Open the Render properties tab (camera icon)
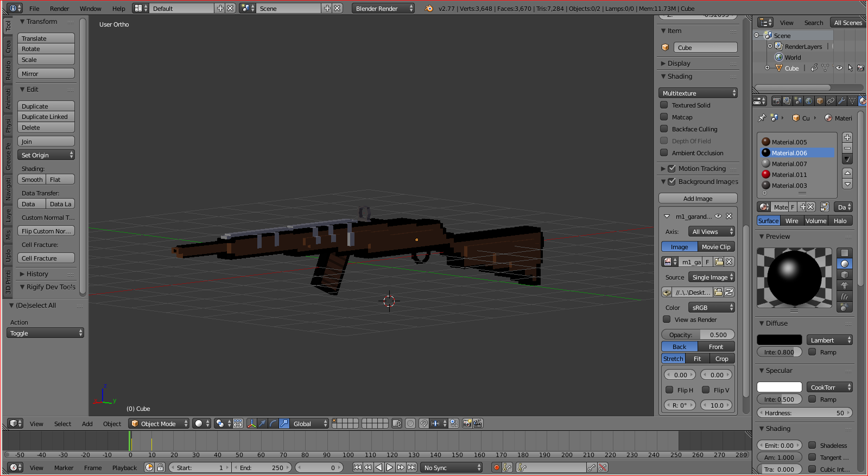Viewport: 868px width, 476px height. pos(776,101)
